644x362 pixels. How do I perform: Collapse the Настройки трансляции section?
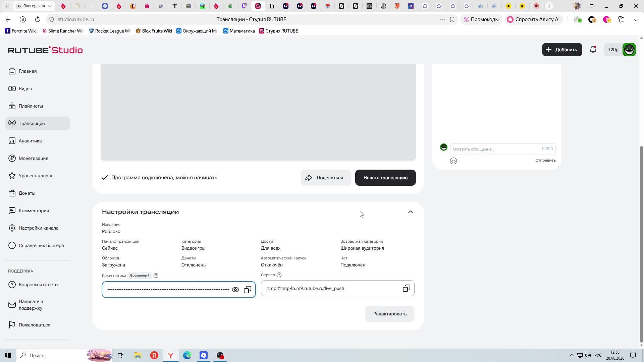pos(410,212)
